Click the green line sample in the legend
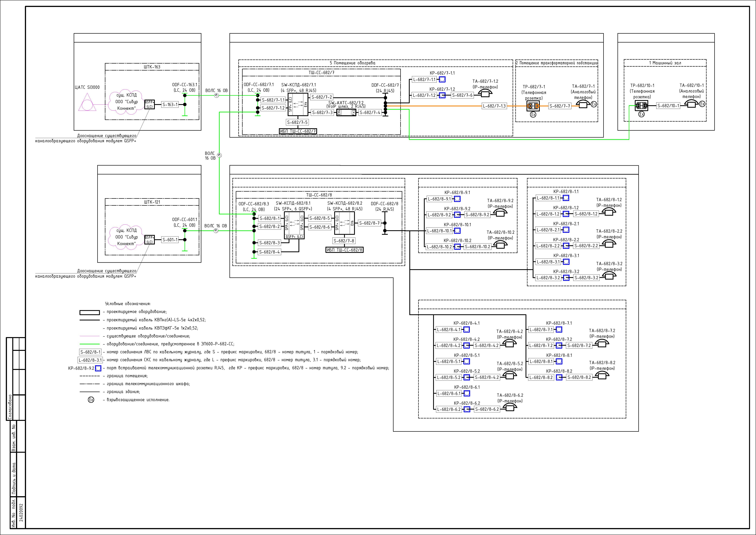The height and width of the screenshot is (535, 756). click(x=90, y=344)
